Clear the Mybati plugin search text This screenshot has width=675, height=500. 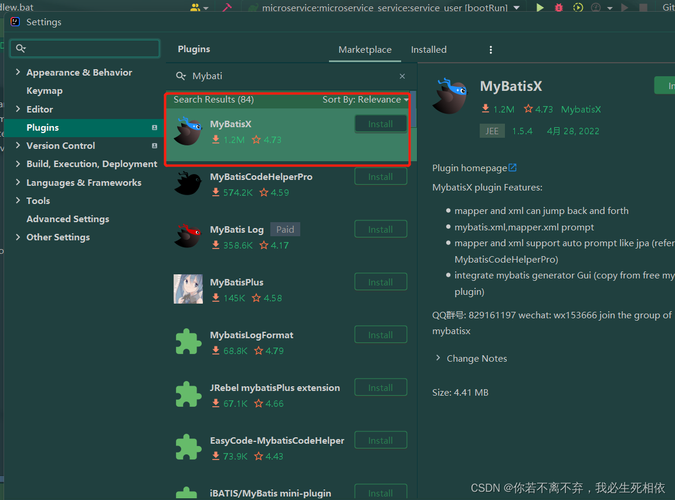(402, 76)
